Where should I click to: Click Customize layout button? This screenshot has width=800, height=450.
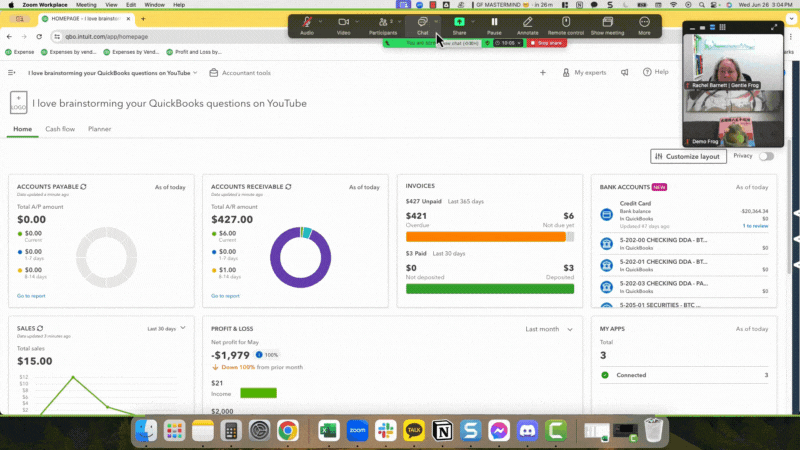(688, 156)
